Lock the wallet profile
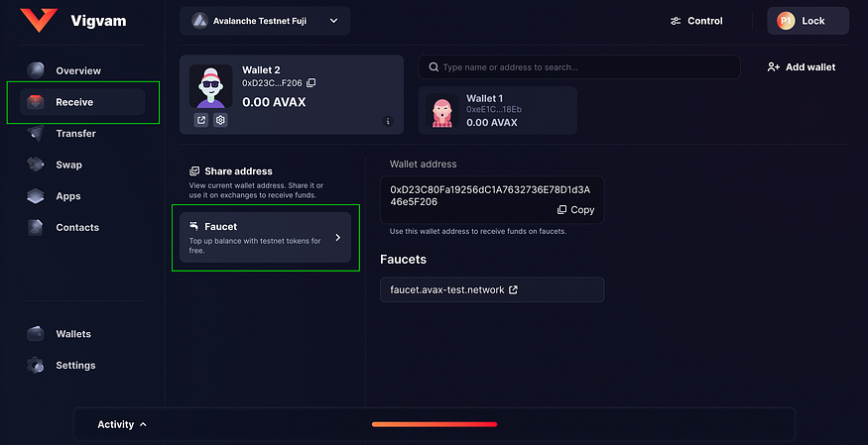This screenshot has width=868, height=445. click(807, 21)
